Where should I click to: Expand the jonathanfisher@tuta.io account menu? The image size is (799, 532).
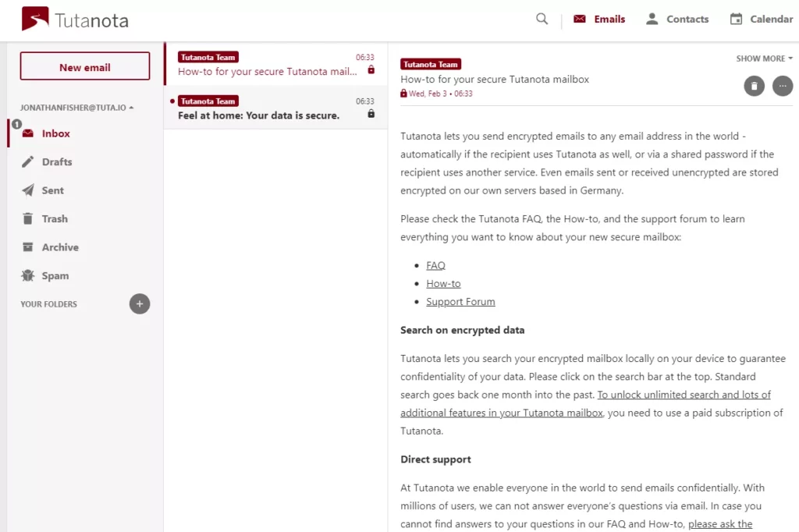pos(77,108)
